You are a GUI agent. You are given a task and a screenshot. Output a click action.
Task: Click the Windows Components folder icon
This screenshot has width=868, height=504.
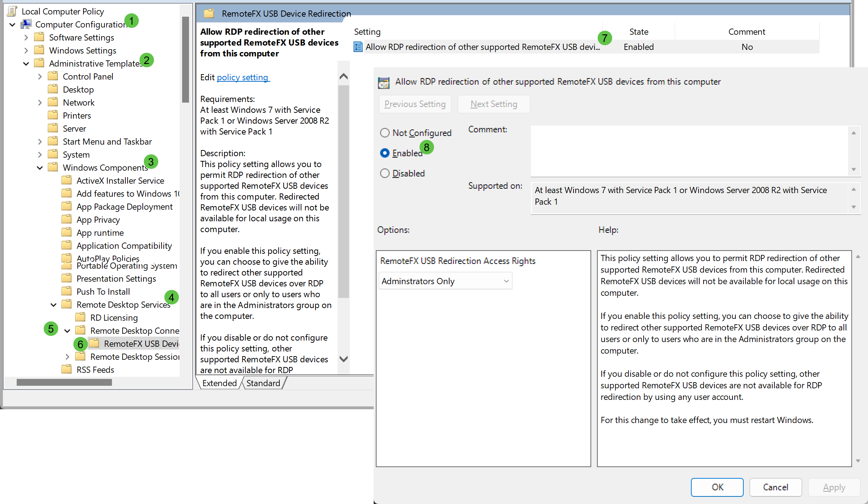[53, 167]
